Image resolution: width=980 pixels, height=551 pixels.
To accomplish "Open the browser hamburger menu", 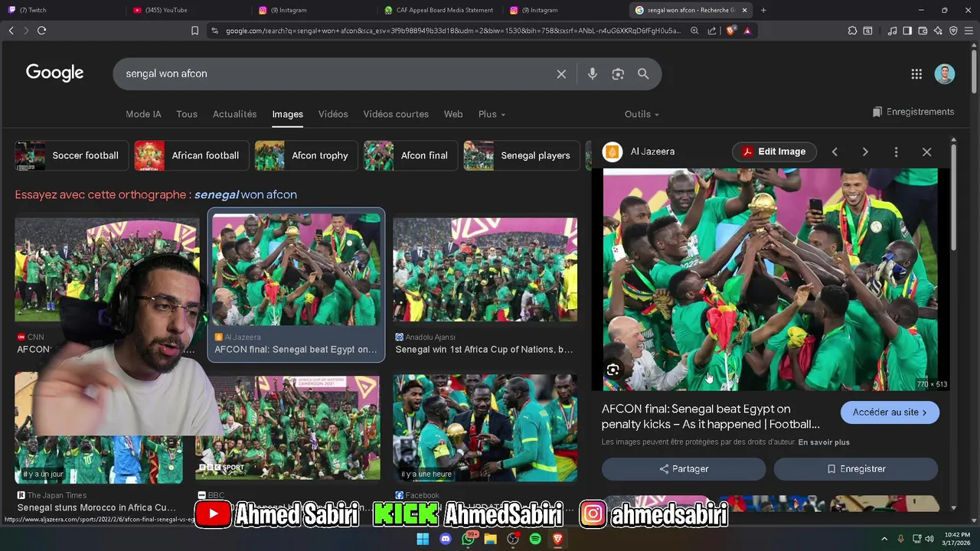I will coord(969,31).
